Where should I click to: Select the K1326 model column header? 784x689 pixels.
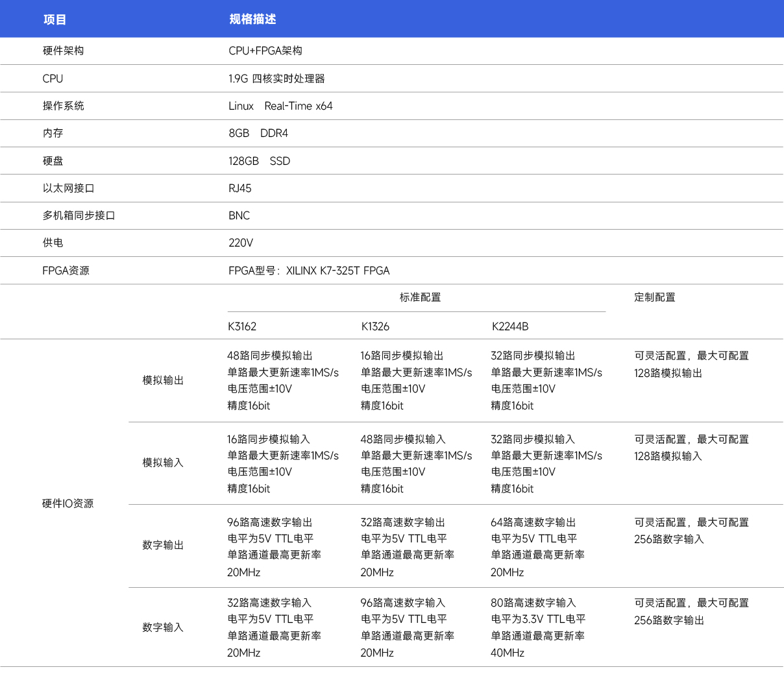click(x=375, y=326)
